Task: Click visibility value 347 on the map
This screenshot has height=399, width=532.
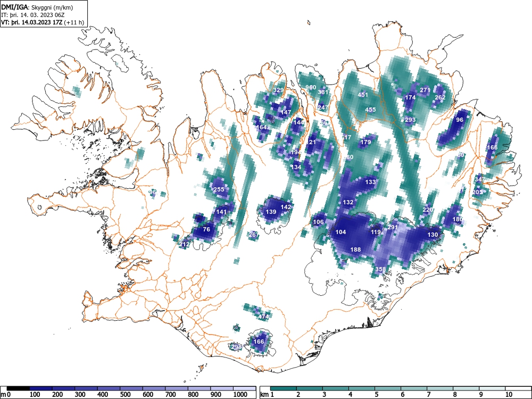Action: tap(480, 179)
